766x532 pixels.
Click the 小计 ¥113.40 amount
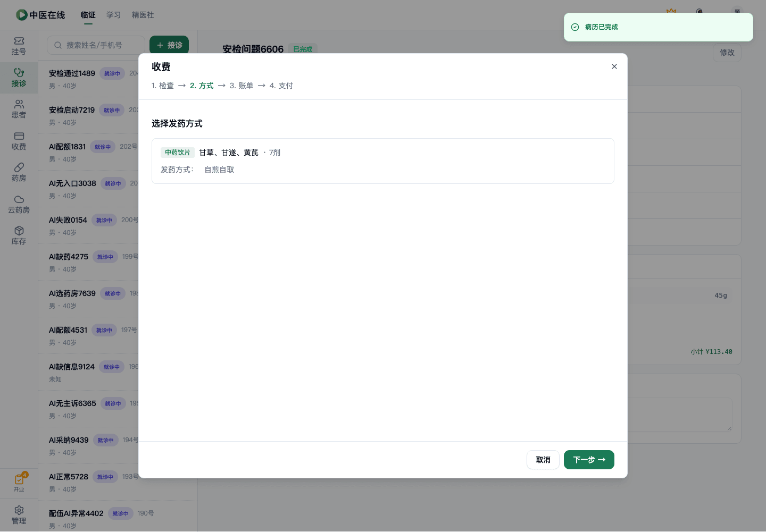tap(711, 352)
